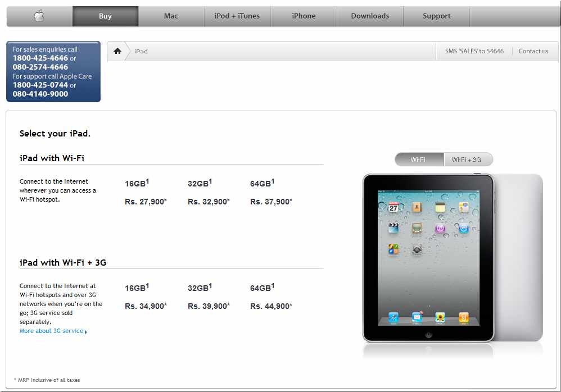Click the Photos sunflower icon in dock
Screen dimensions: 561x392
[440, 317]
